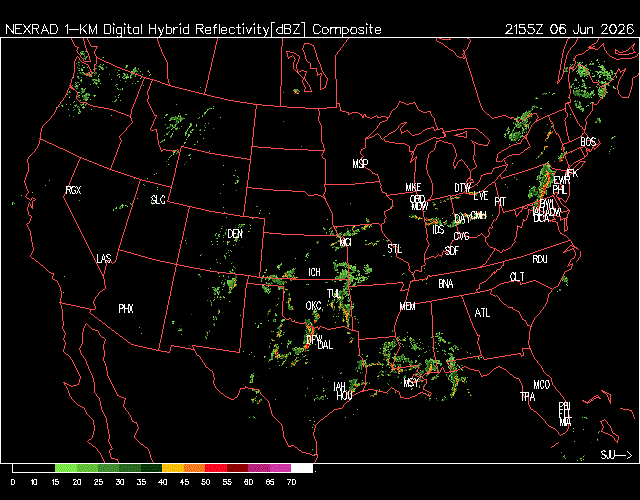Click the black 0-15 dBZ legend segment

click(33, 468)
